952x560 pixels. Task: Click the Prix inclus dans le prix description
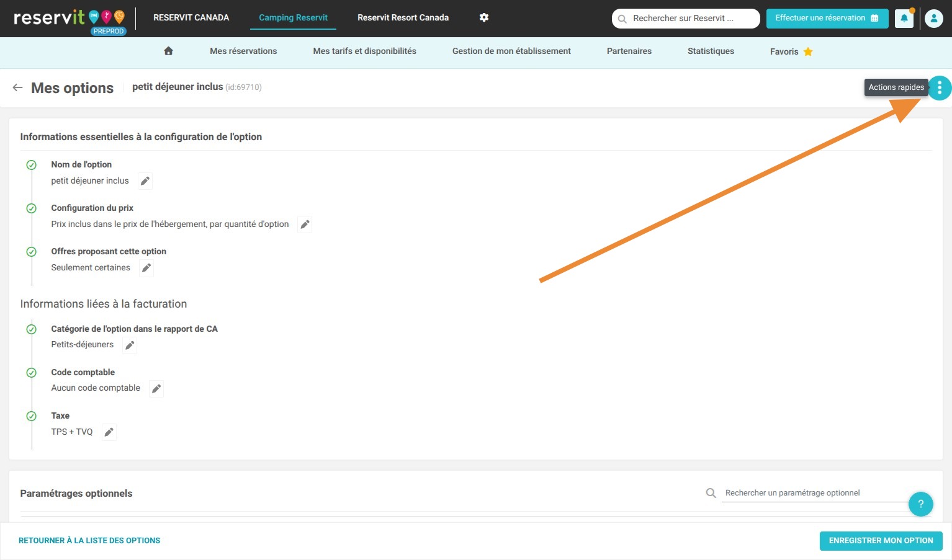170,224
